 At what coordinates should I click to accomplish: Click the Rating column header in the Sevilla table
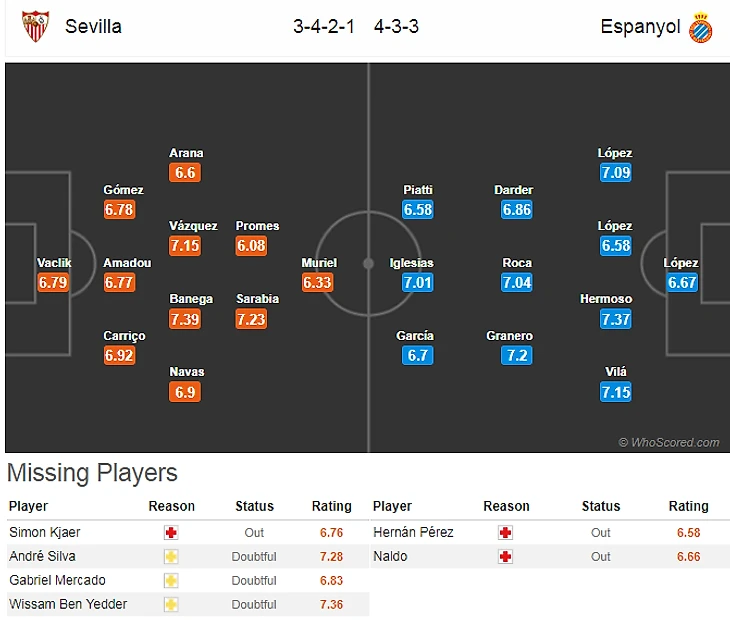pos(332,506)
